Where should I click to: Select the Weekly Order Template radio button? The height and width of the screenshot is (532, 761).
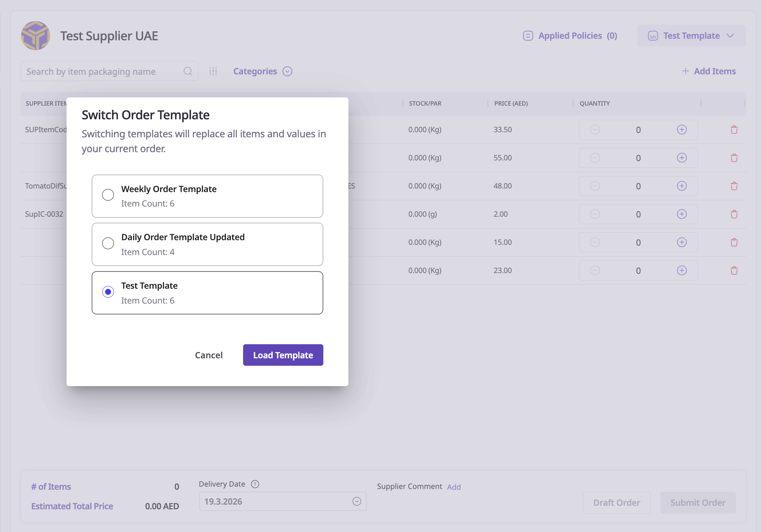(x=108, y=195)
